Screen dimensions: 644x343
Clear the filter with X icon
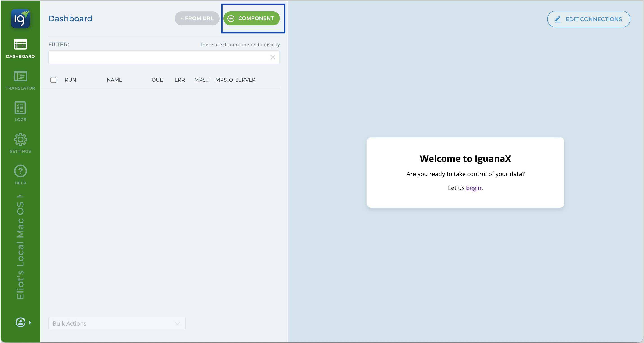coord(273,57)
